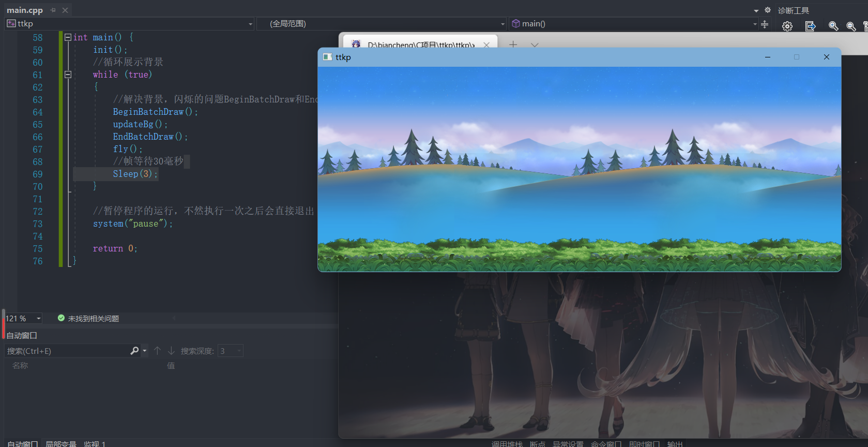The width and height of the screenshot is (868, 447).
Task: Click the previous search result up arrow
Action: click(x=157, y=351)
